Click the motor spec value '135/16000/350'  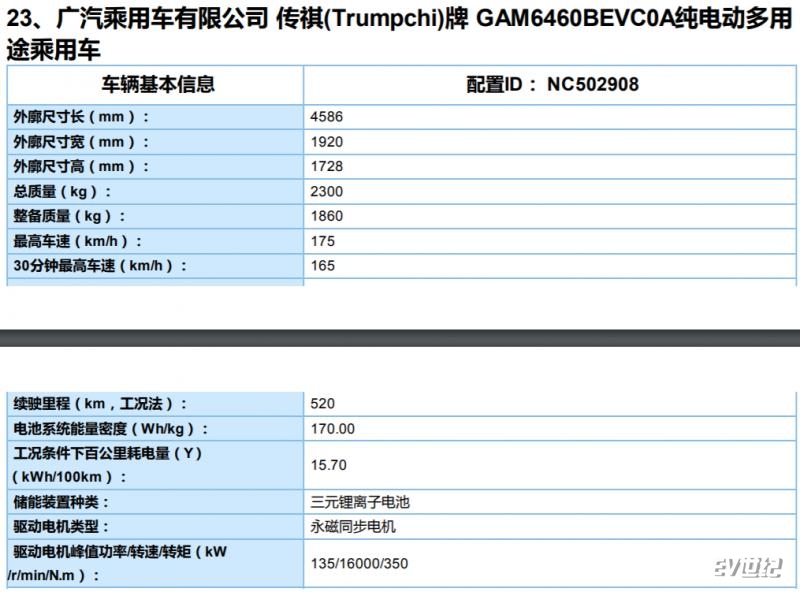pos(359,563)
